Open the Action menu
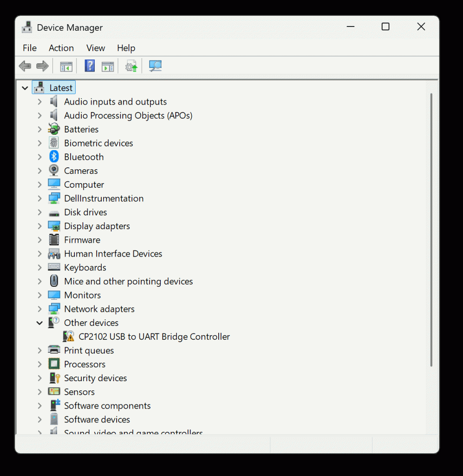This screenshot has height=476, width=463. (61, 48)
